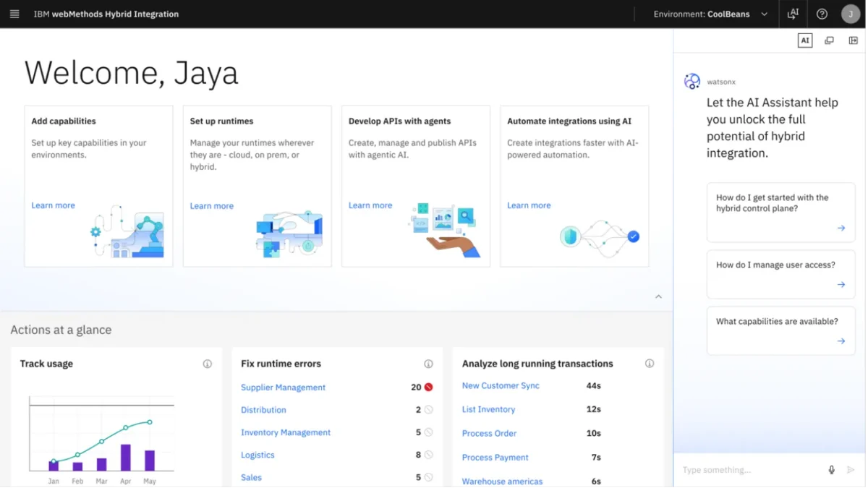Select the AI view button in assistant panel
The image size is (868, 488).
(805, 40)
